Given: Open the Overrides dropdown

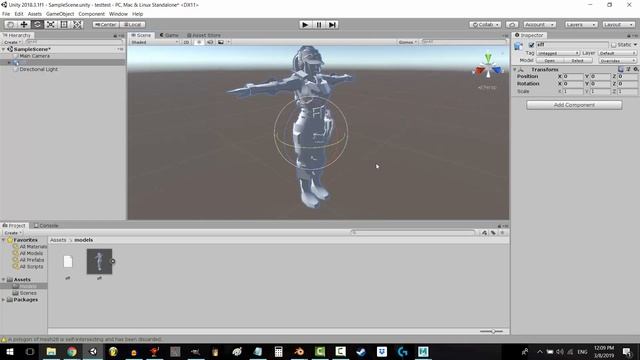Looking at the screenshot, I should [x=617, y=60].
